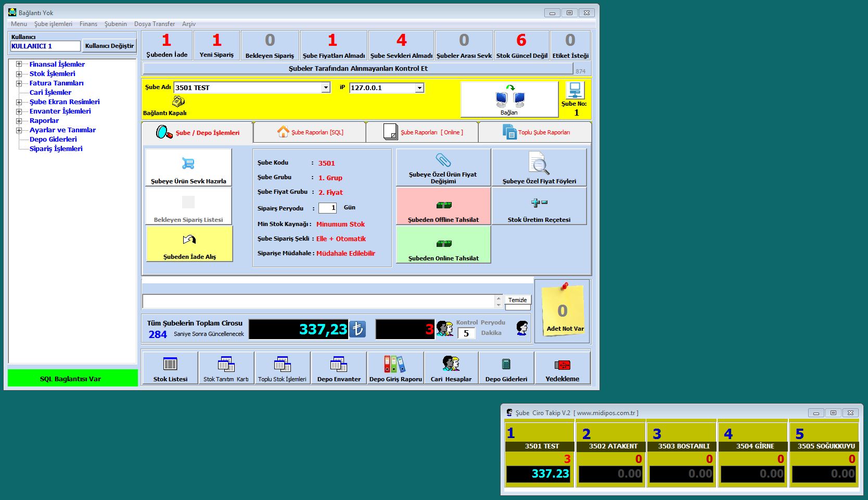Expand Stok İşlemleri tree node

(19, 73)
